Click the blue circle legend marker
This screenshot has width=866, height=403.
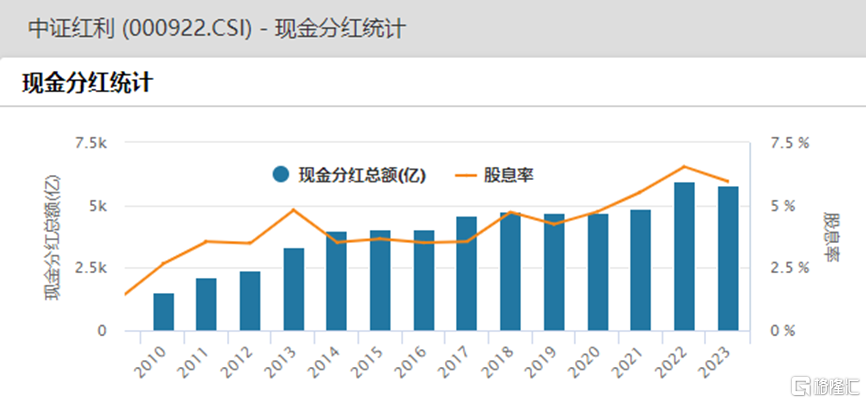click(281, 175)
